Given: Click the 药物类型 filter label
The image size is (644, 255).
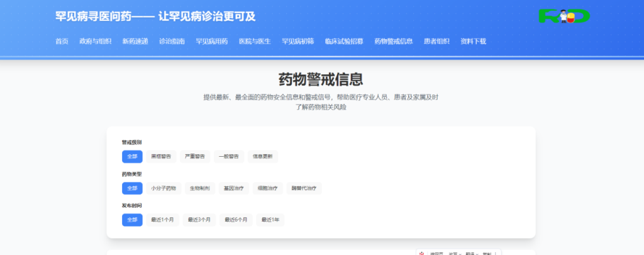Looking at the screenshot, I should point(132,174).
